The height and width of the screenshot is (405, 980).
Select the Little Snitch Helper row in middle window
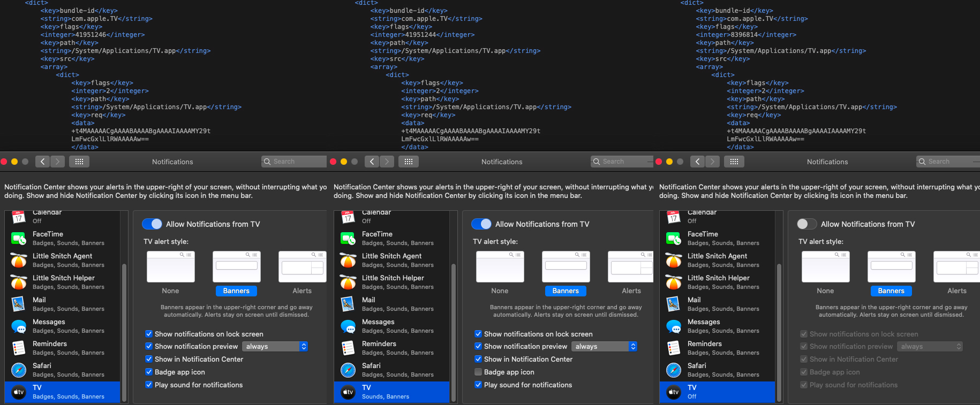(392, 282)
